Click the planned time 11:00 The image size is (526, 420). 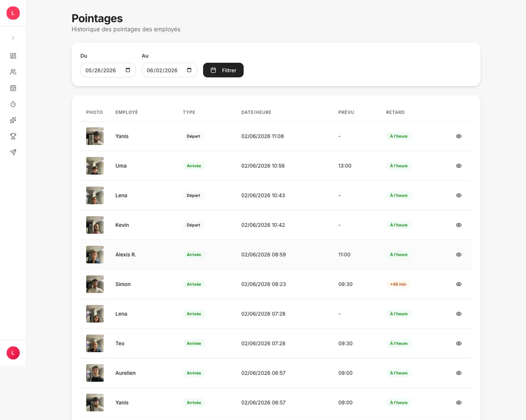point(344,254)
